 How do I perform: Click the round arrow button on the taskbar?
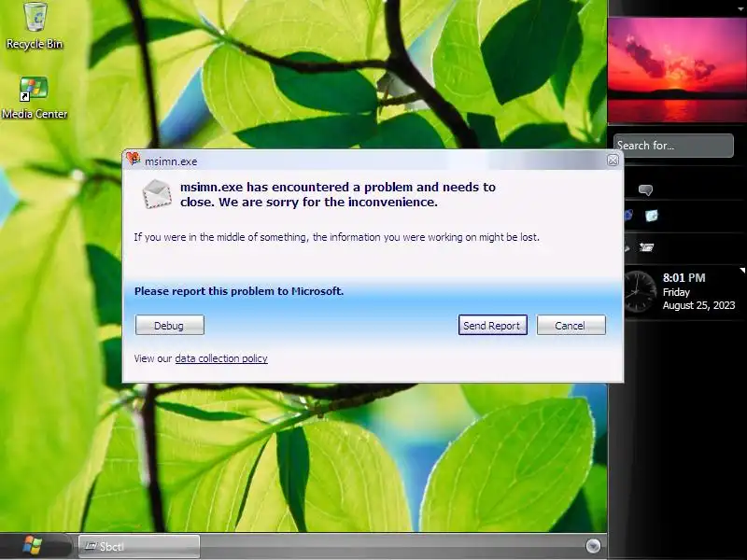593,546
